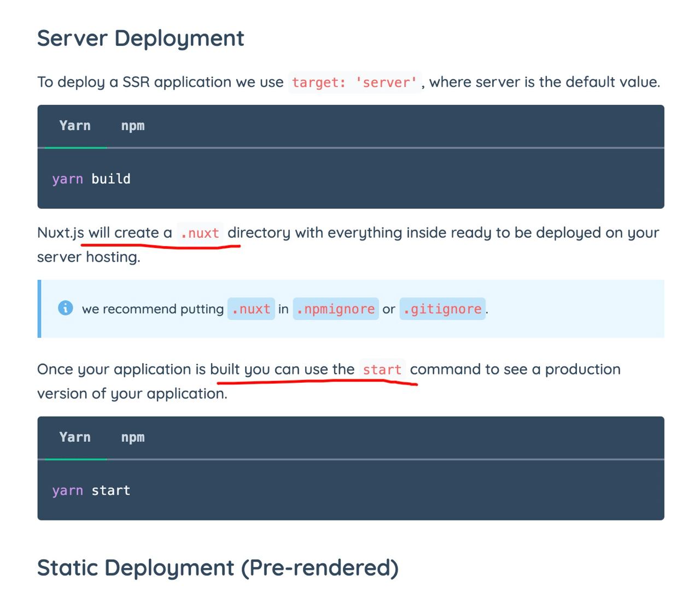The image size is (700, 597).
Task: Click the 'yarn start' code line
Action: pos(91,490)
